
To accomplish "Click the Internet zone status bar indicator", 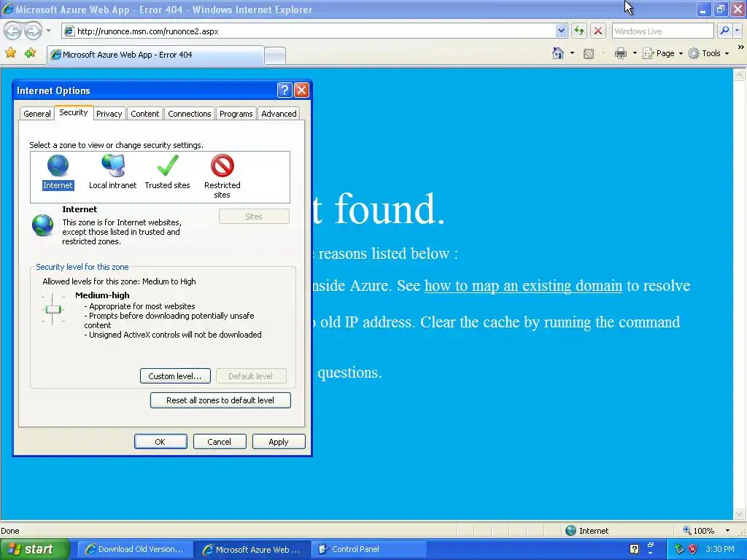I will tap(587, 531).
